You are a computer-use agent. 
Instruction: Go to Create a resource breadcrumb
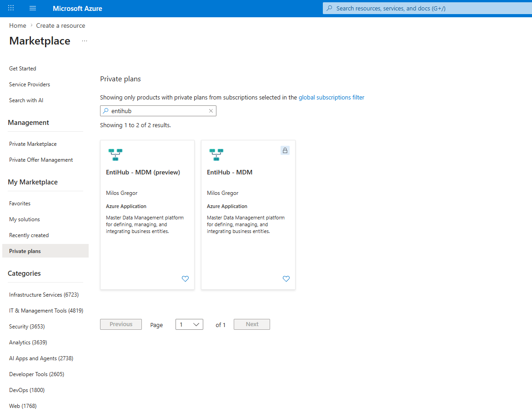click(x=61, y=25)
